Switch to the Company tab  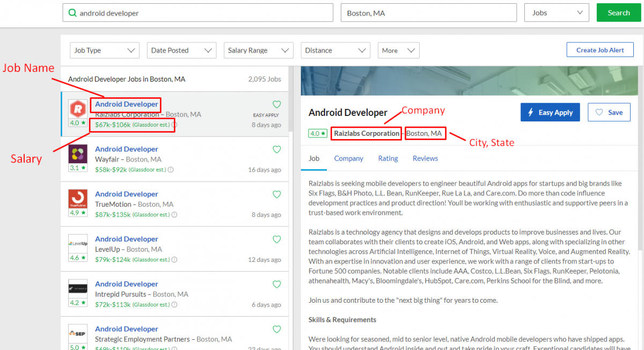click(x=348, y=158)
